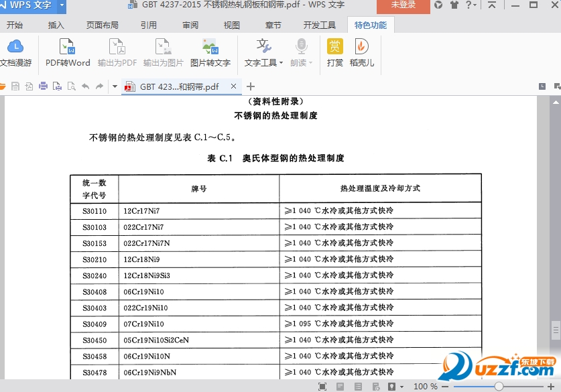The height and width of the screenshot is (392, 561).
Task: Expand the help dropdown arrow
Action: tap(475, 5)
